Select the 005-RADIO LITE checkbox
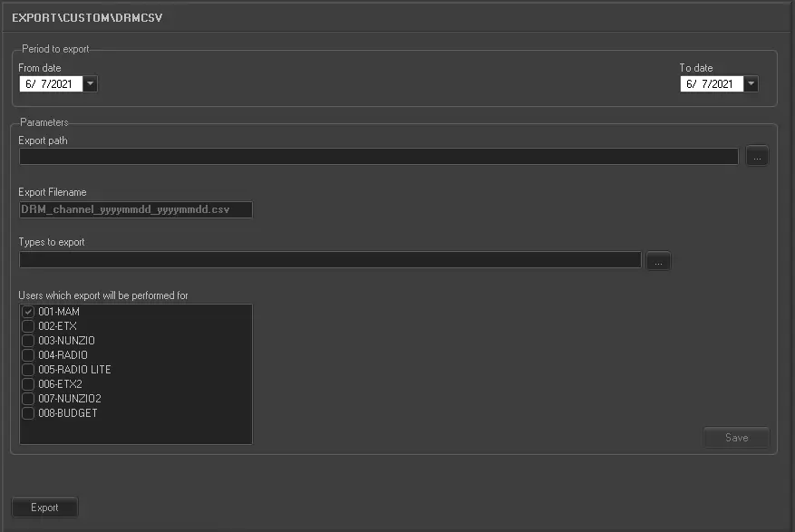 point(28,370)
